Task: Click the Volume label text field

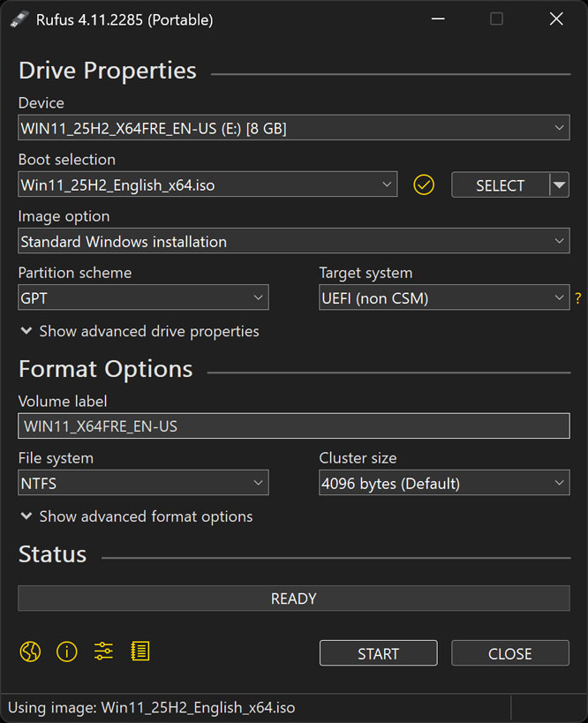Action: click(x=293, y=426)
